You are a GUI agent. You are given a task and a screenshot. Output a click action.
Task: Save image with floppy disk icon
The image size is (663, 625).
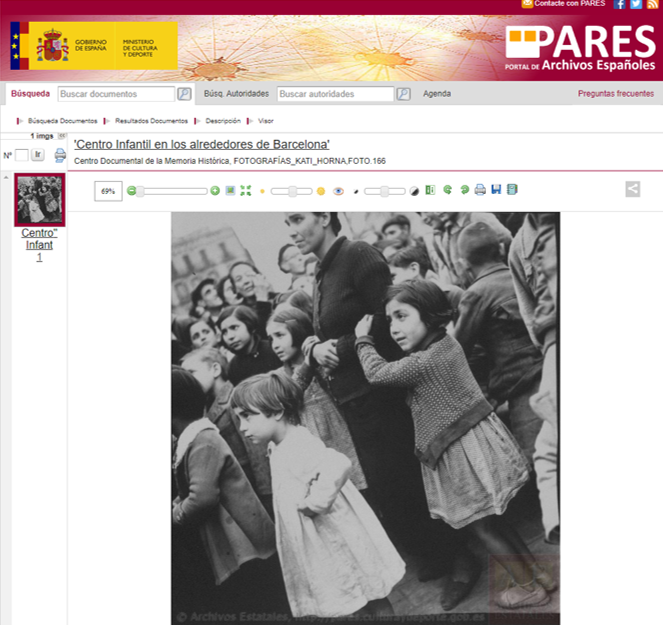pyautogui.click(x=496, y=189)
